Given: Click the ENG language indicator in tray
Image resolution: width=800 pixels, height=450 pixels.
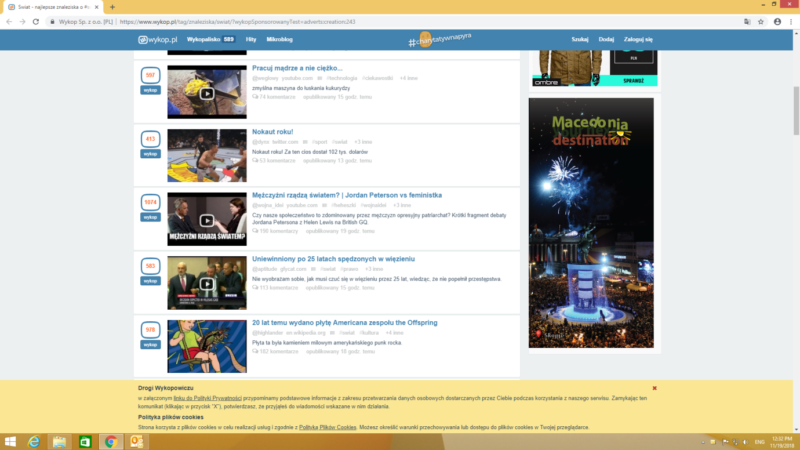Looking at the screenshot, I should pos(759,442).
